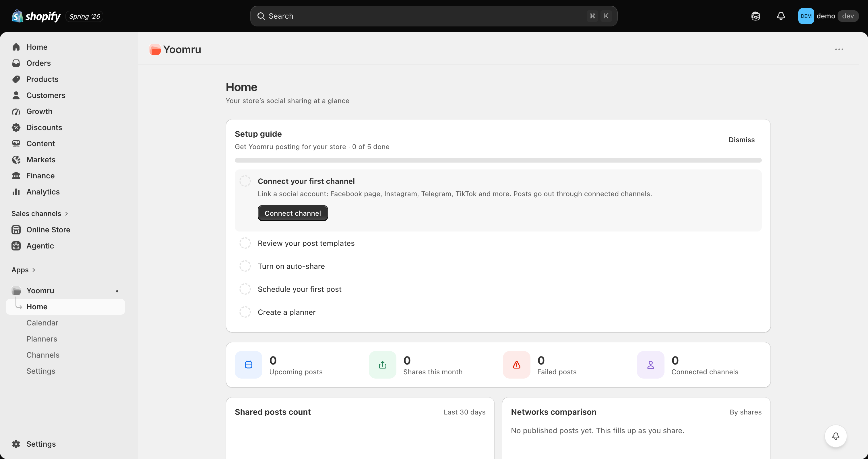Check the circle for Turn on auto-share
This screenshot has width=868, height=459.
[x=245, y=266]
